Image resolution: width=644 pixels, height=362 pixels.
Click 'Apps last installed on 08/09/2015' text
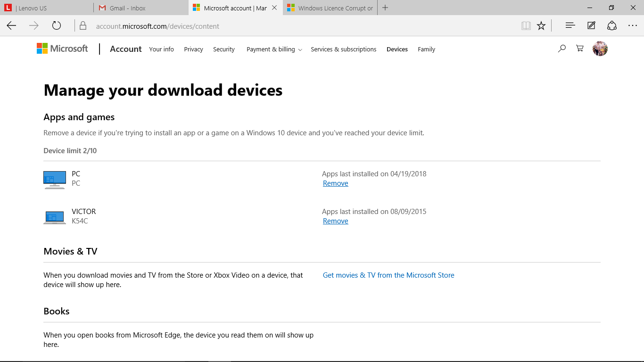374,212
